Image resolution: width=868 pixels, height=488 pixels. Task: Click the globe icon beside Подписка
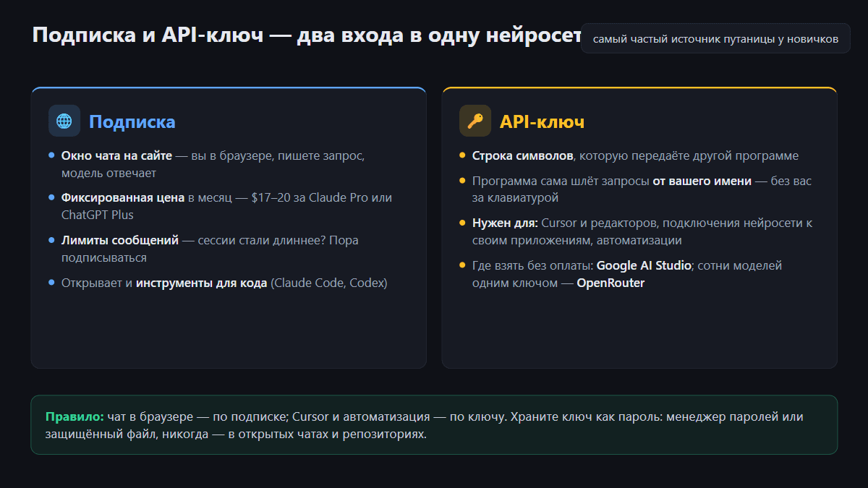pos(64,121)
